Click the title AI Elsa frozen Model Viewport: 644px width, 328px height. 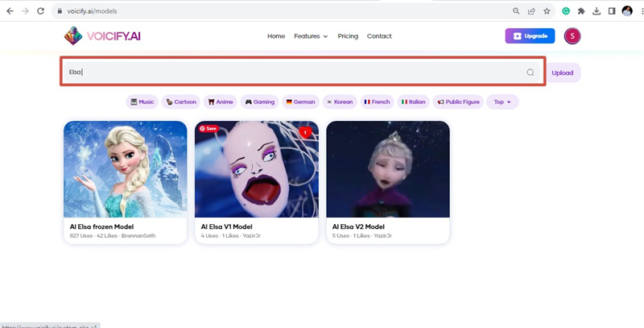[x=101, y=226]
